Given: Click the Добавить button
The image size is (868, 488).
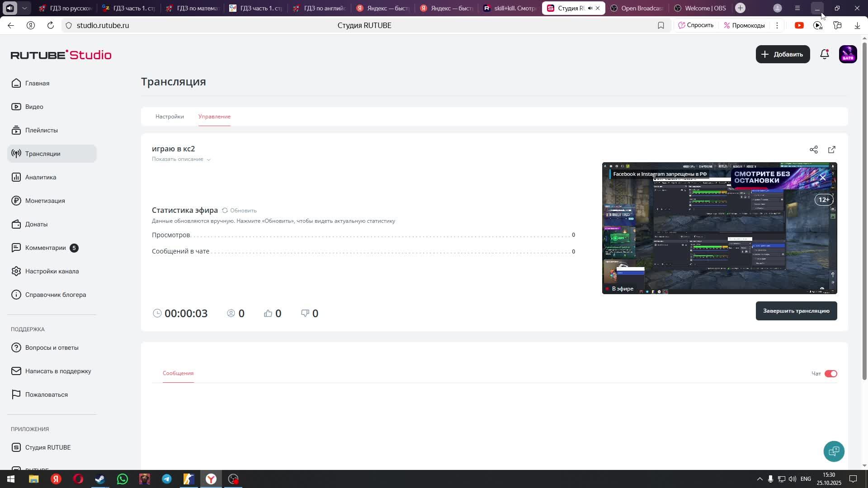Looking at the screenshot, I should tap(783, 54).
